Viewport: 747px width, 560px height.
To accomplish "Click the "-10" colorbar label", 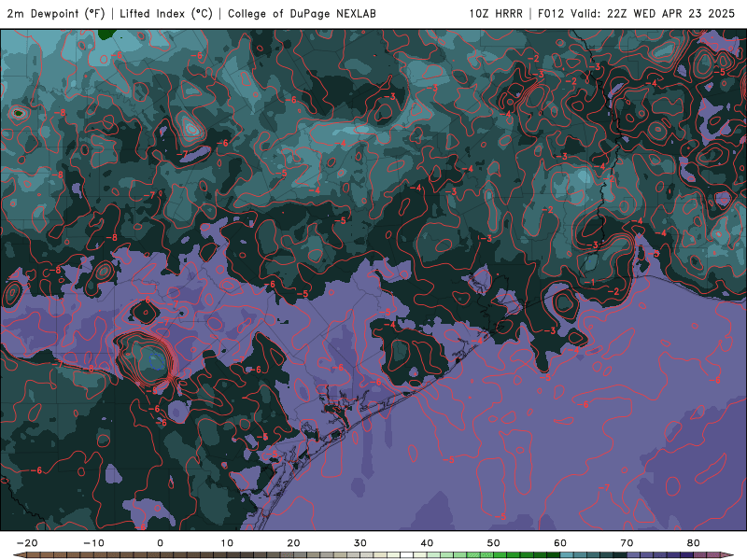I will click(x=93, y=543).
